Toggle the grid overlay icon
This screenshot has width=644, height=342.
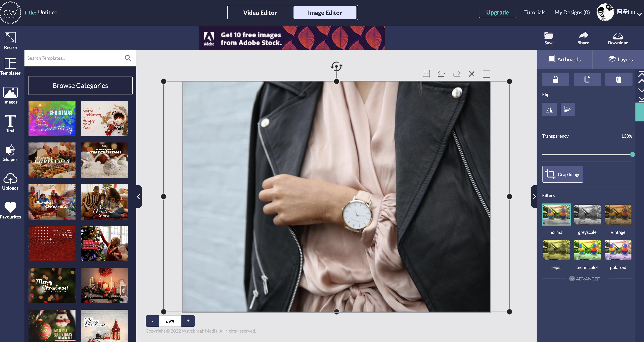[x=427, y=74]
